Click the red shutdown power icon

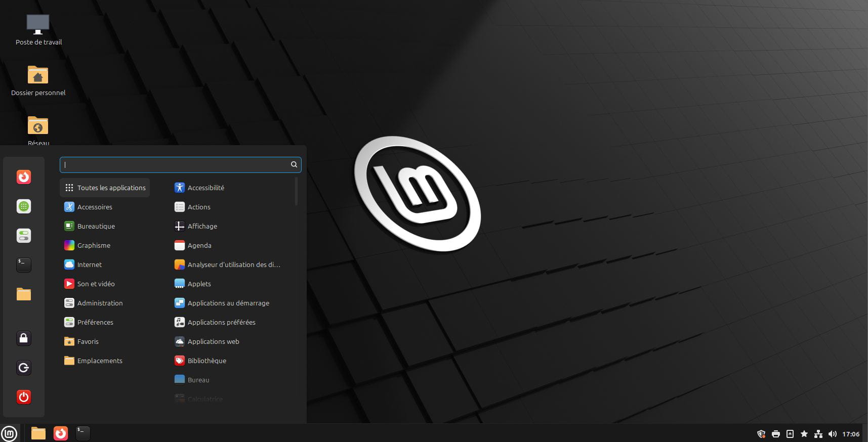click(24, 397)
